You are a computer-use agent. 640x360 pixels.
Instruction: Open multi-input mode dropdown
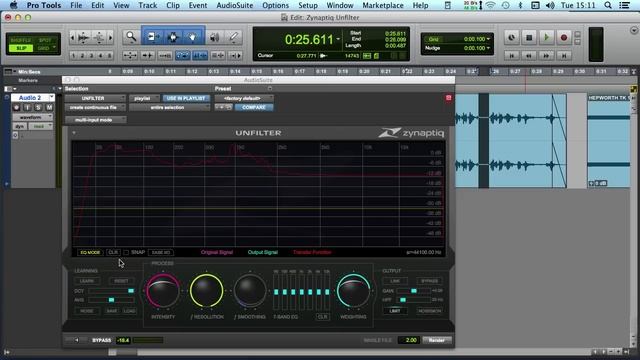click(x=95, y=120)
